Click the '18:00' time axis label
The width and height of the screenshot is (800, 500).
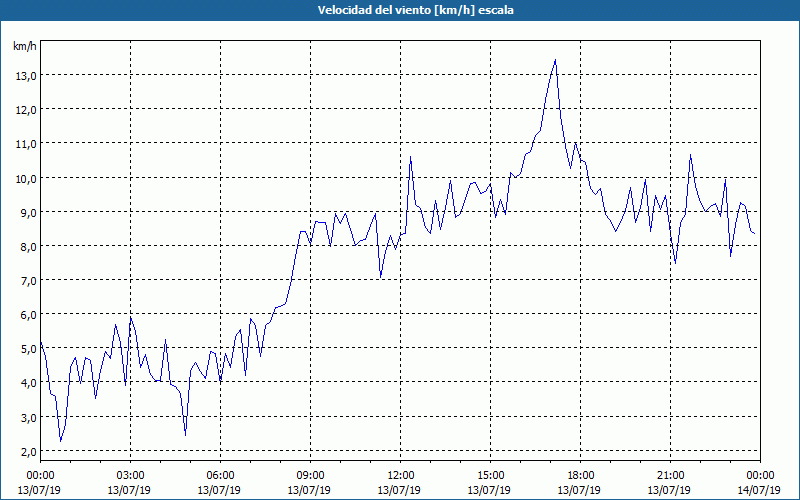tap(580, 476)
